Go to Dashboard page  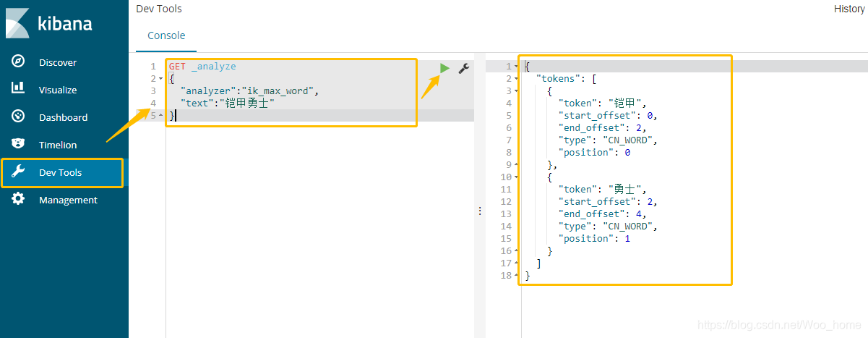tap(64, 117)
